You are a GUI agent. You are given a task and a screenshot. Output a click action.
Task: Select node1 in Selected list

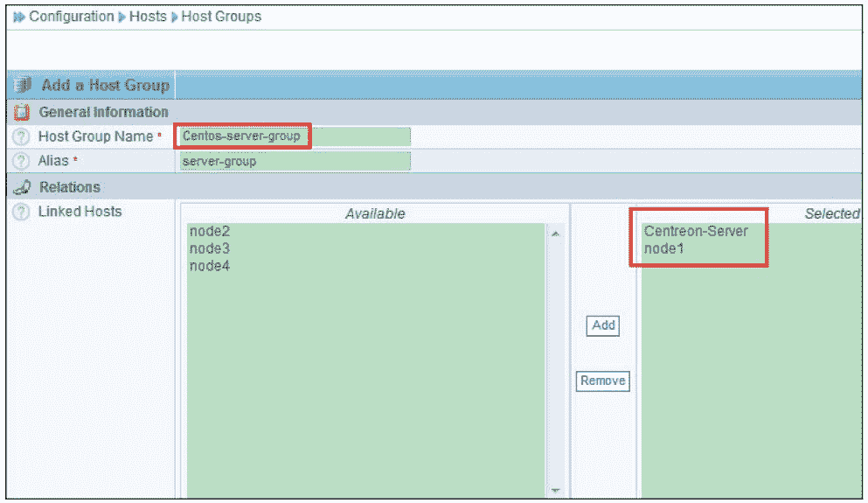click(x=663, y=249)
